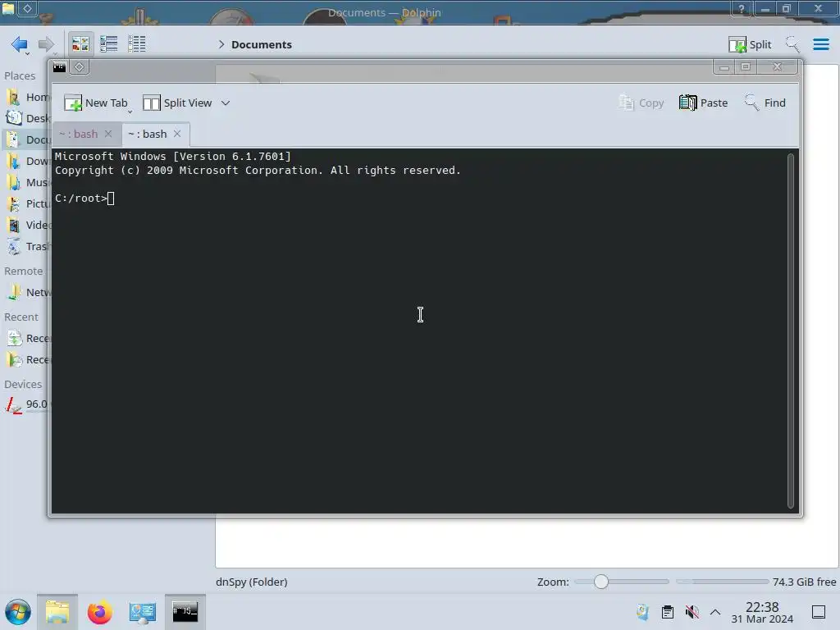The width and height of the screenshot is (840, 630).
Task: Click Show Desktop button in tray
Action: (x=819, y=612)
